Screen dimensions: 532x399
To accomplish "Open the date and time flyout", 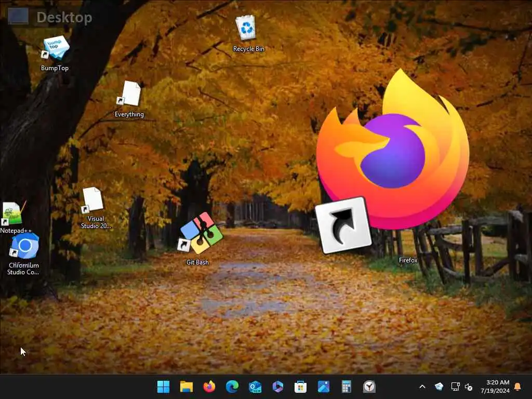I will tap(495, 387).
